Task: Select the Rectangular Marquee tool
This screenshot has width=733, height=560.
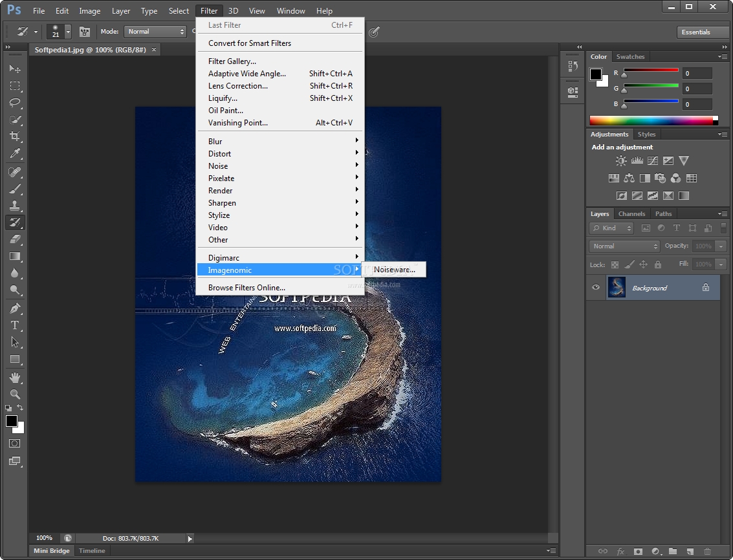Action: pyautogui.click(x=15, y=86)
